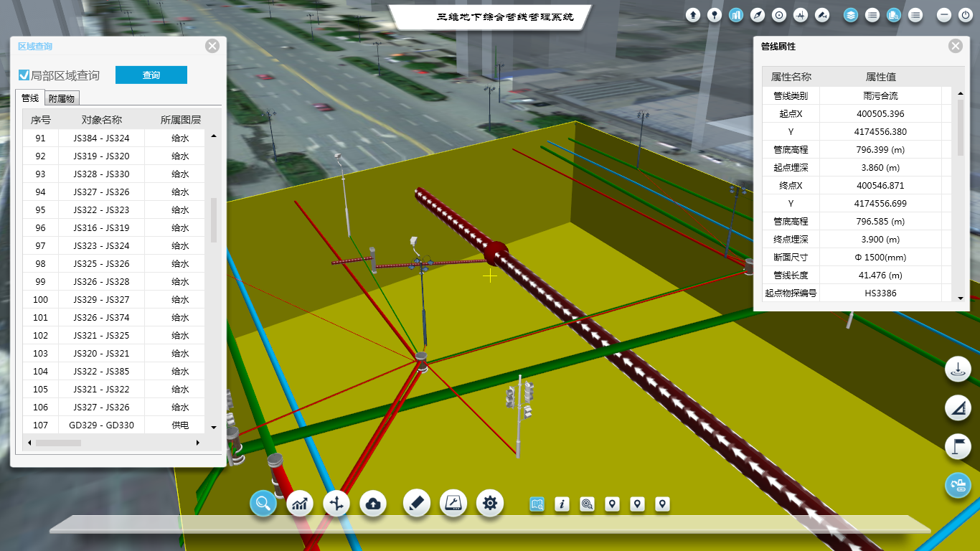Image resolution: width=980 pixels, height=551 pixels.
Task: Select row 107 GD329 - GD330
Action: [101, 425]
